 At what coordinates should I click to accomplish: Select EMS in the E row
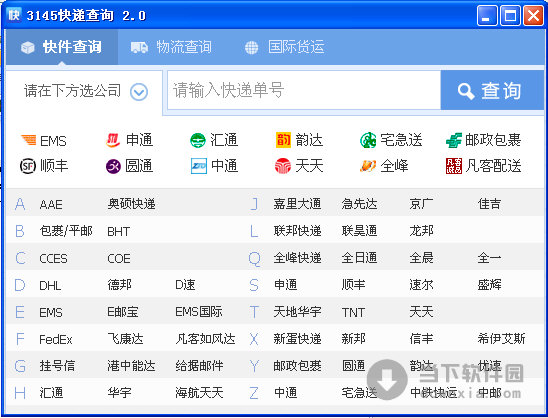(x=51, y=312)
